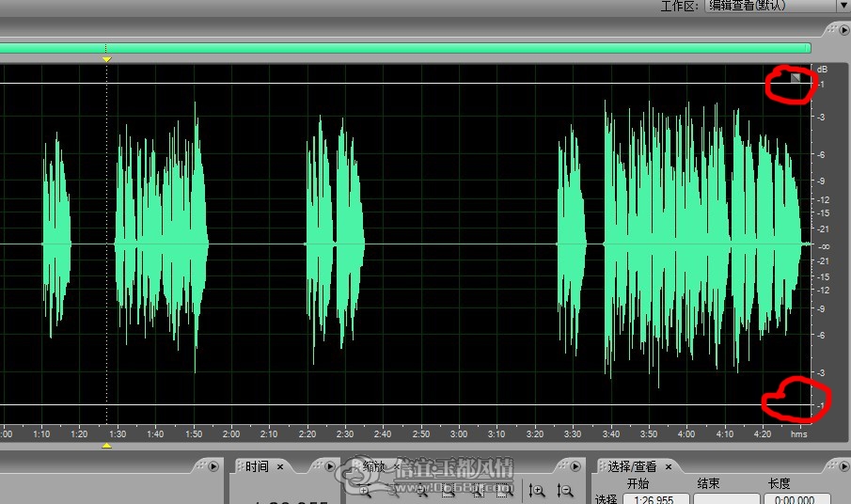Select the 时间 panel tab

point(257,466)
